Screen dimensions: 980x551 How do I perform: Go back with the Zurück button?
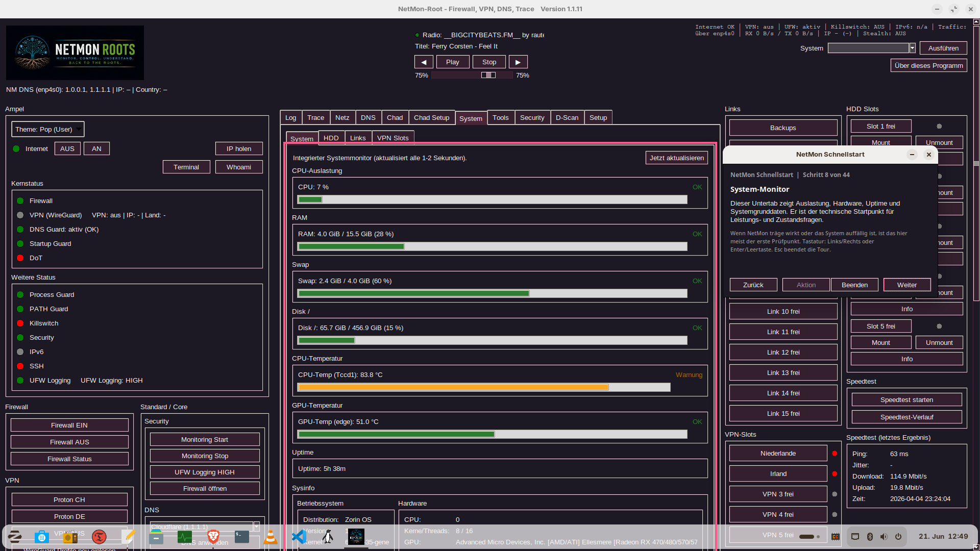click(x=753, y=285)
